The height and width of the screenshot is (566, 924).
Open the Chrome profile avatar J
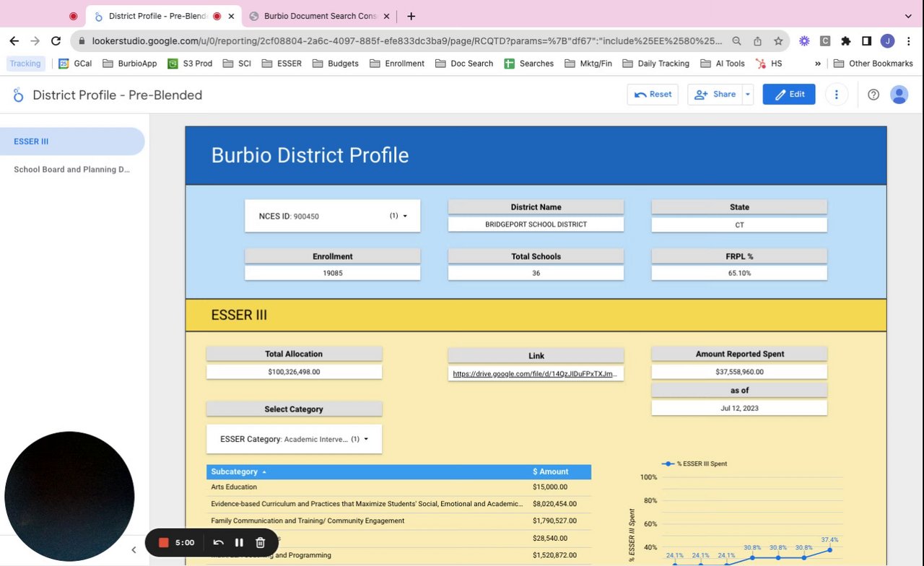click(x=888, y=41)
